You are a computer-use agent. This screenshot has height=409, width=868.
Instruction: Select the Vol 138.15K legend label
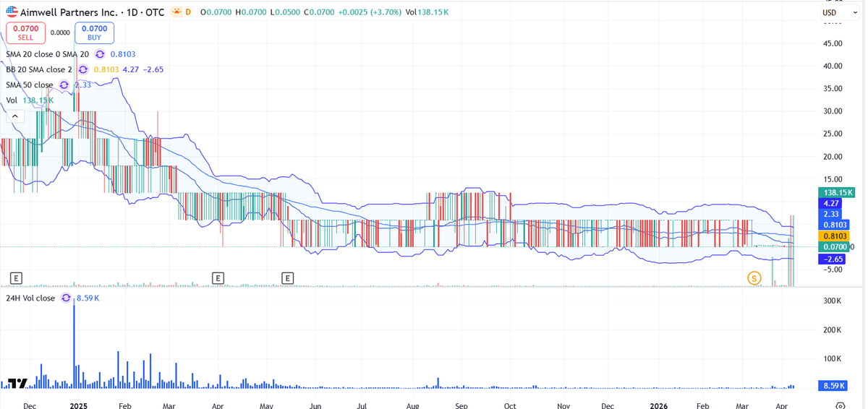point(30,100)
